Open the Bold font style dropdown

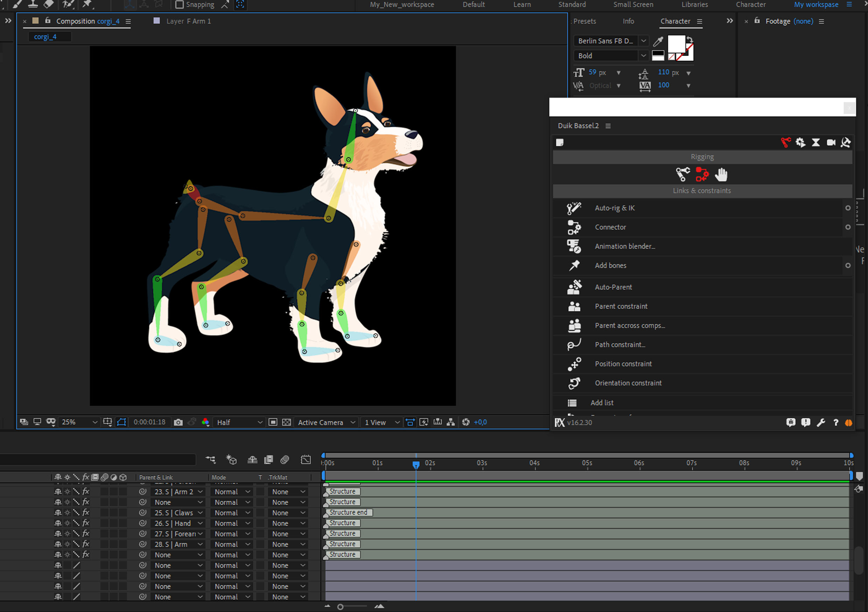point(643,56)
